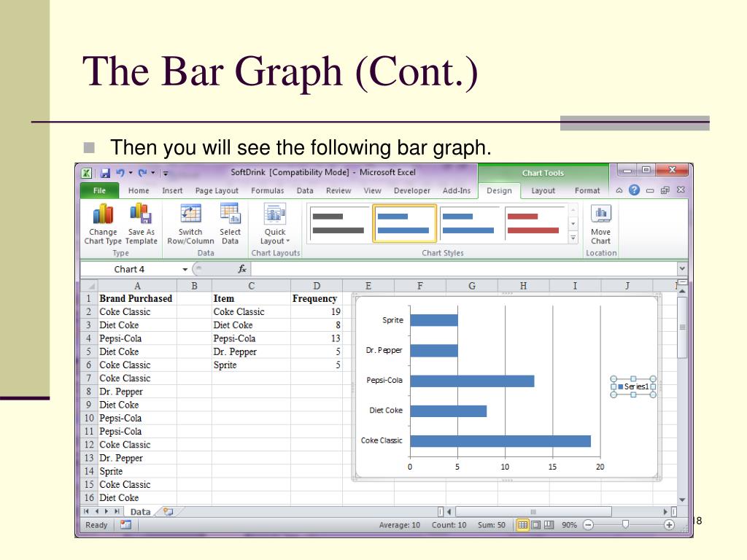Expand the formula bar with the right arrow
The width and height of the screenshot is (747, 560).
(682, 269)
